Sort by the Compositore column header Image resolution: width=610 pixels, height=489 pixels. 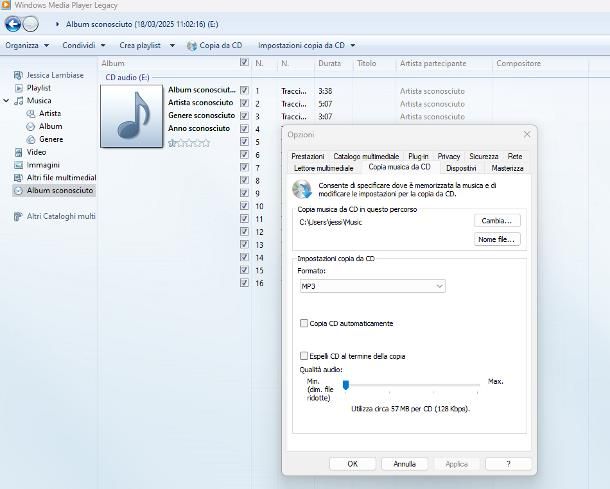click(x=519, y=63)
